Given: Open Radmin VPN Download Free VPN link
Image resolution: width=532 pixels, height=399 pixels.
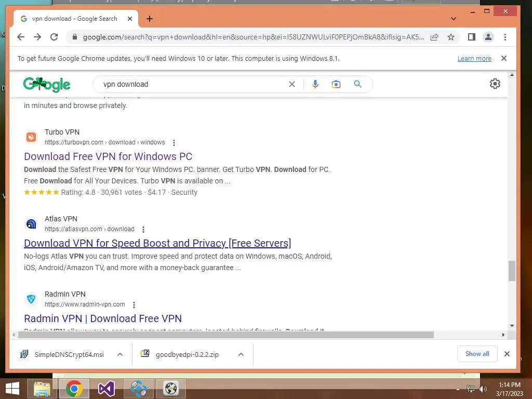Looking at the screenshot, I should tap(103, 318).
